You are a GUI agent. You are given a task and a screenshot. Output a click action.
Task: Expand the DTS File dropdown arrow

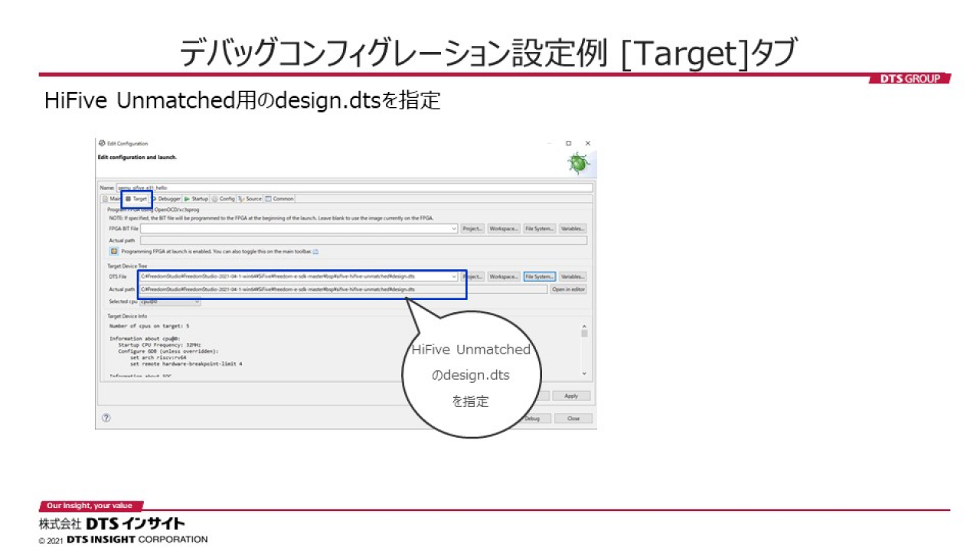[x=455, y=276]
